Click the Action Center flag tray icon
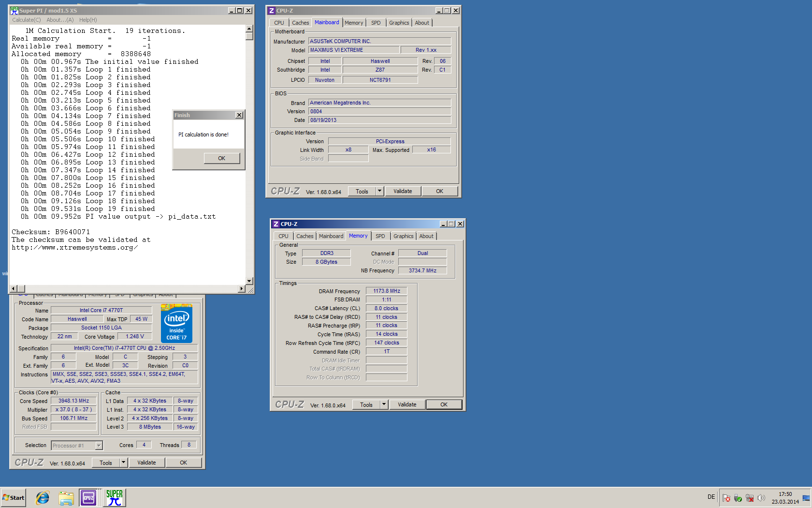 coord(726,498)
